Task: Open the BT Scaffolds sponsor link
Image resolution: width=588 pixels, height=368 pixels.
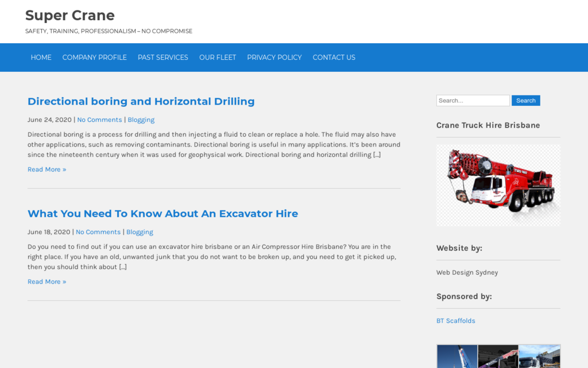Action: [x=455, y=321]
